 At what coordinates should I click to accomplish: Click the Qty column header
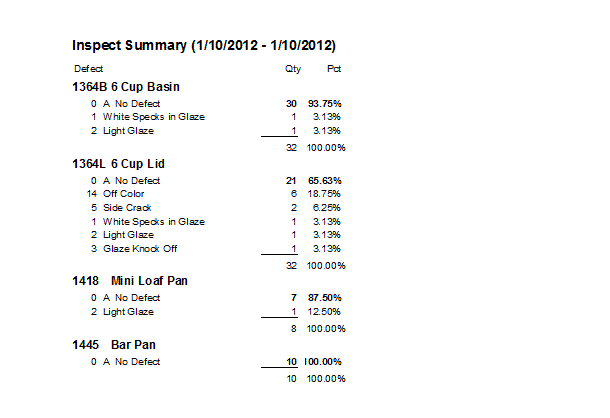(x=293, y=68)
